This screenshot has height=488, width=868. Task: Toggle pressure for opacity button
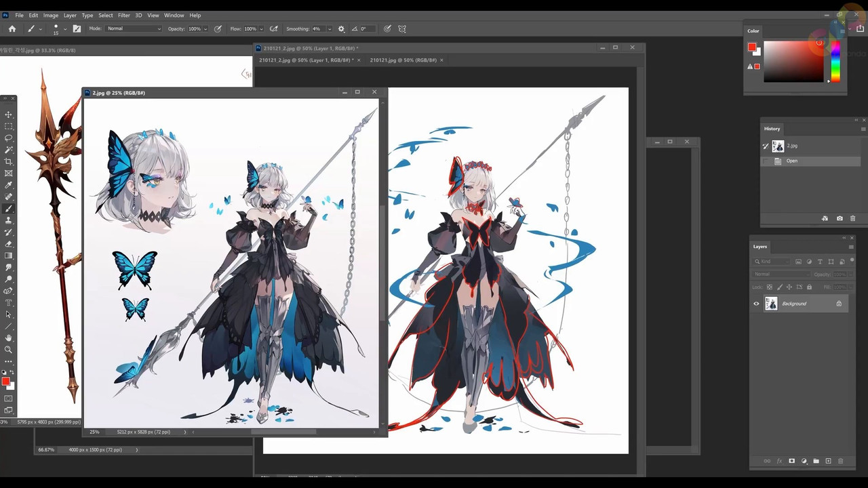point(218,28)
